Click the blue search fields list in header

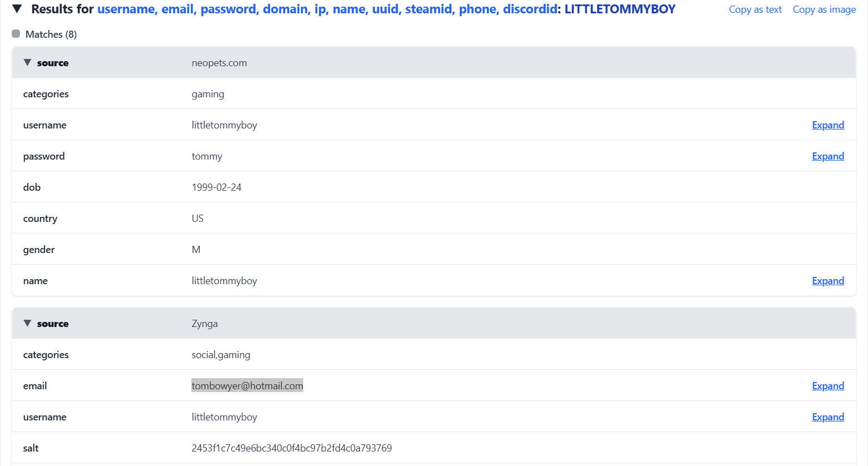click(327, 9)
